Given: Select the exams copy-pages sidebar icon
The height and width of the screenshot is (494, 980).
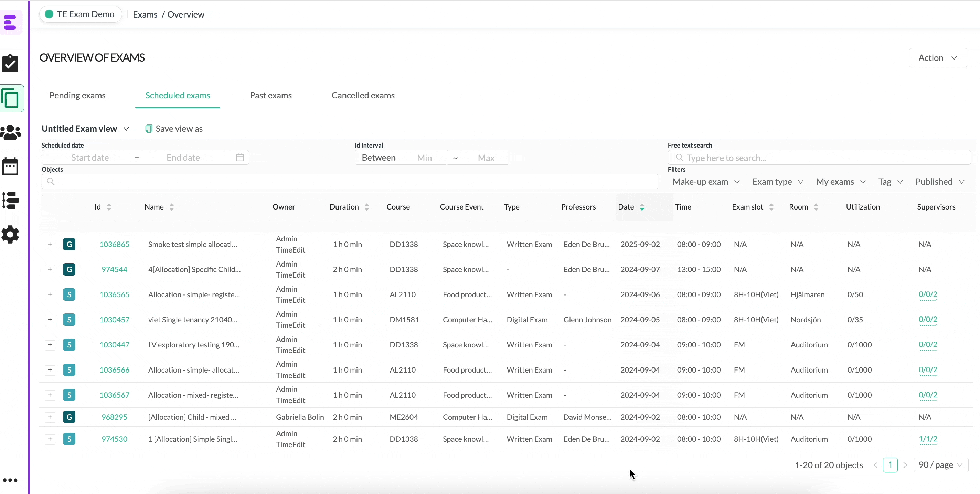Looking at the screenshot, I should click(x=10, y=98).
